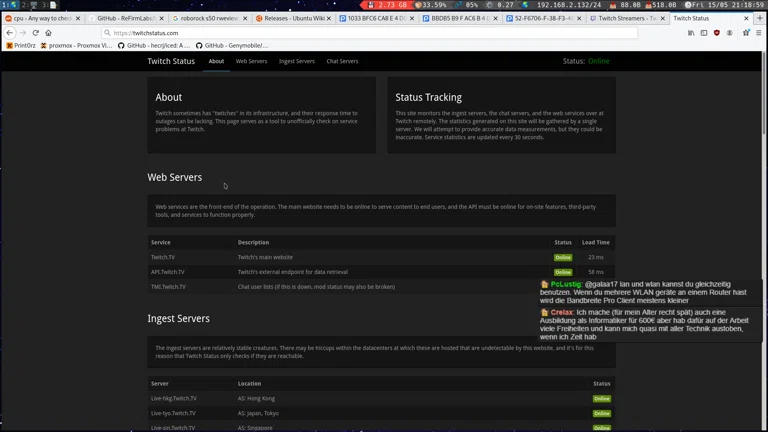
Task: Reload the page with the refresh icon
Action: 35,33
